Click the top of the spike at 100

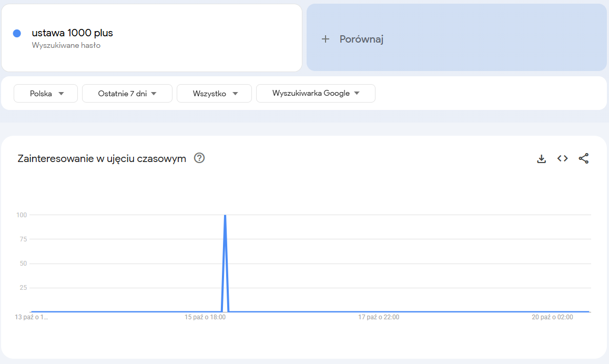pos(225,216)
